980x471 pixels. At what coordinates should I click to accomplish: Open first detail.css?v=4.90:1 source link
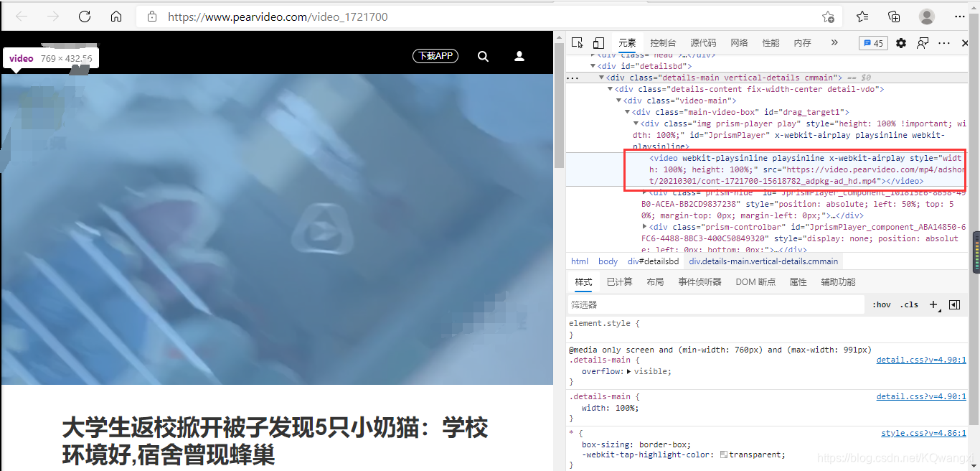[x=921, y=360]
